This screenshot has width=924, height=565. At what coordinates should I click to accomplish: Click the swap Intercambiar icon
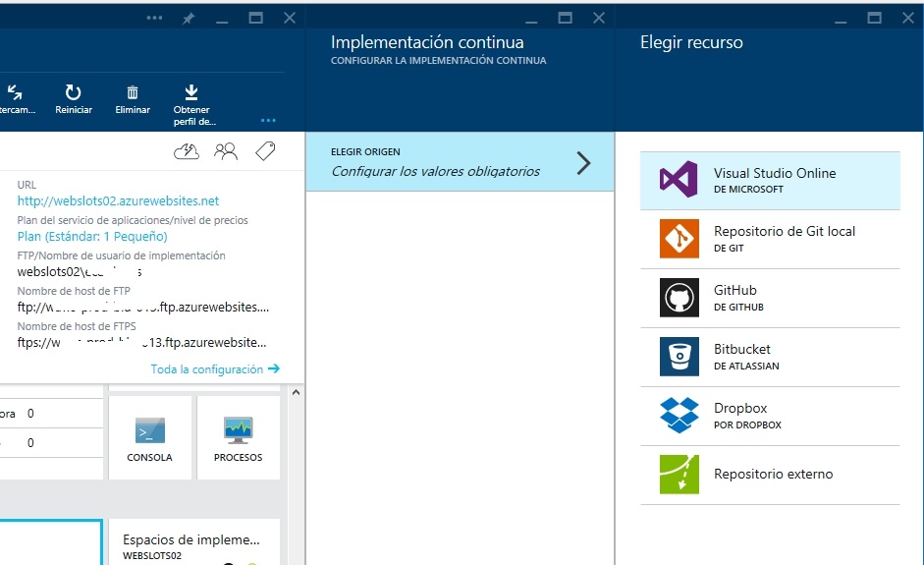tap(15, 92)
